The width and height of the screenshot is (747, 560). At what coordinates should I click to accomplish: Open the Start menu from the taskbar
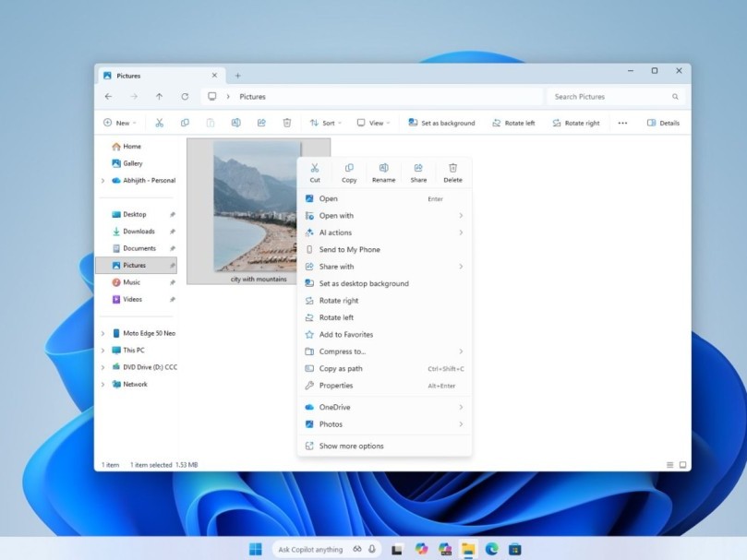255,549
